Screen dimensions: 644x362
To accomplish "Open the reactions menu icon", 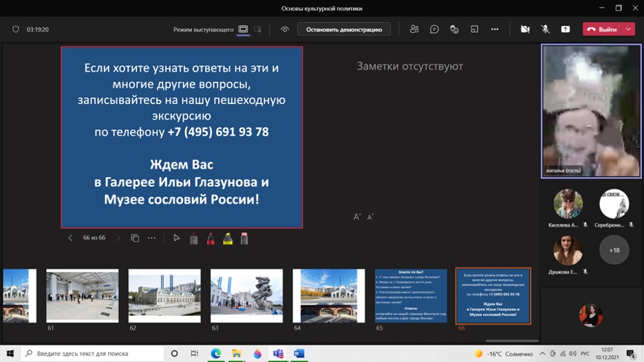I will [454, 30].
